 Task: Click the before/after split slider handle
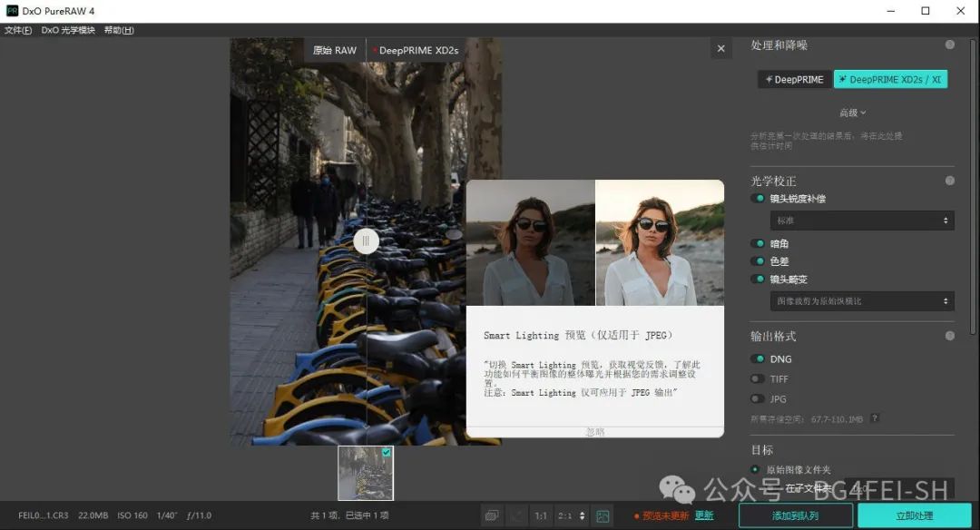coord(366,240)
